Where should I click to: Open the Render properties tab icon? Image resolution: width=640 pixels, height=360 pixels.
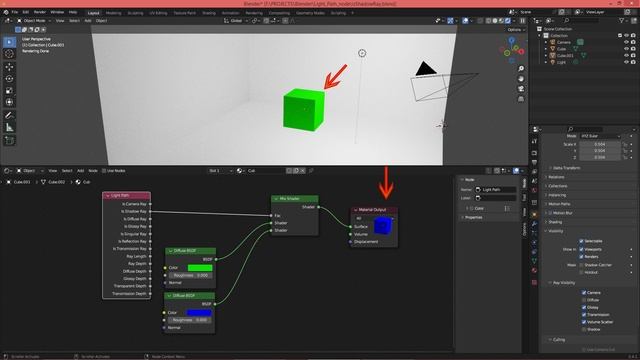pyautogui.click(x=534, y=153)
